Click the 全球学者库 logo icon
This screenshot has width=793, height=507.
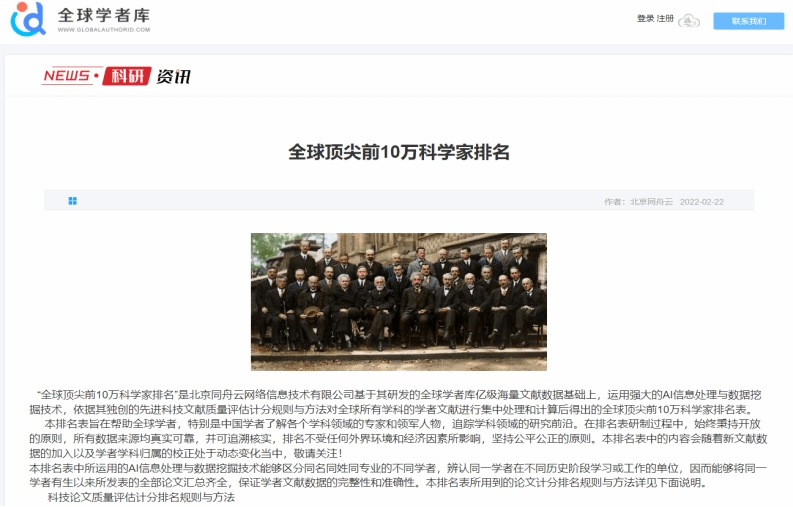28,19
